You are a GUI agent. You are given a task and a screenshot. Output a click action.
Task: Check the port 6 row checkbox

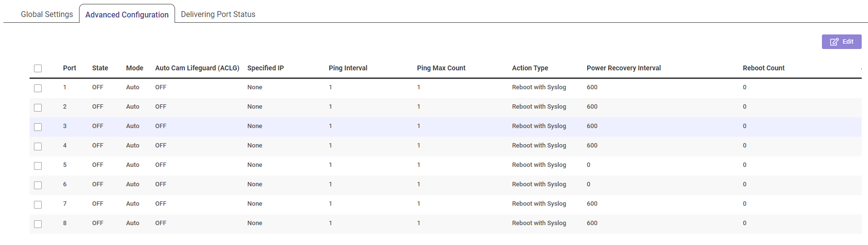point(38,185)
